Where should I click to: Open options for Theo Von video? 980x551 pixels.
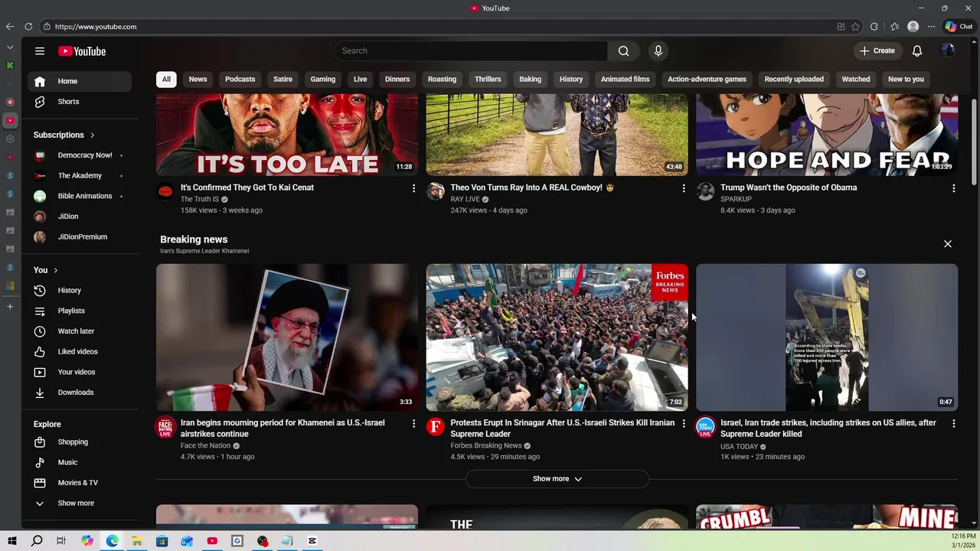click(x=684, y=188)
